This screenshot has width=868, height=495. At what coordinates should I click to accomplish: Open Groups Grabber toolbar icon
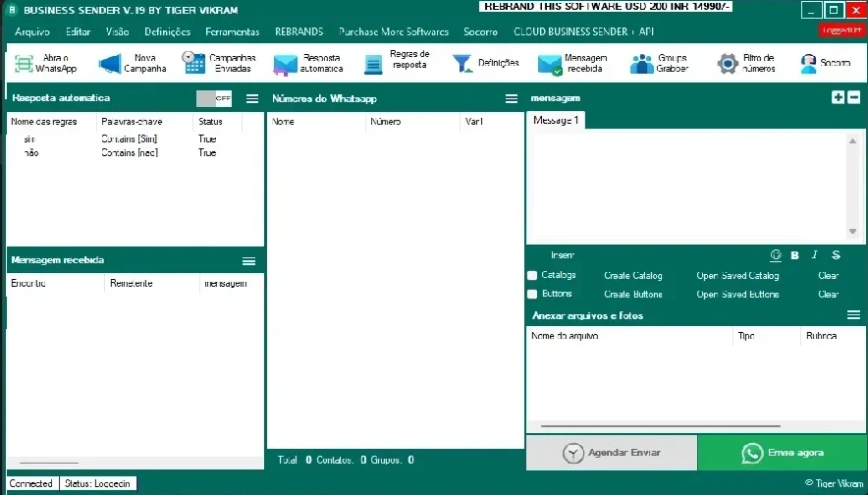click(x=641, y=64)
